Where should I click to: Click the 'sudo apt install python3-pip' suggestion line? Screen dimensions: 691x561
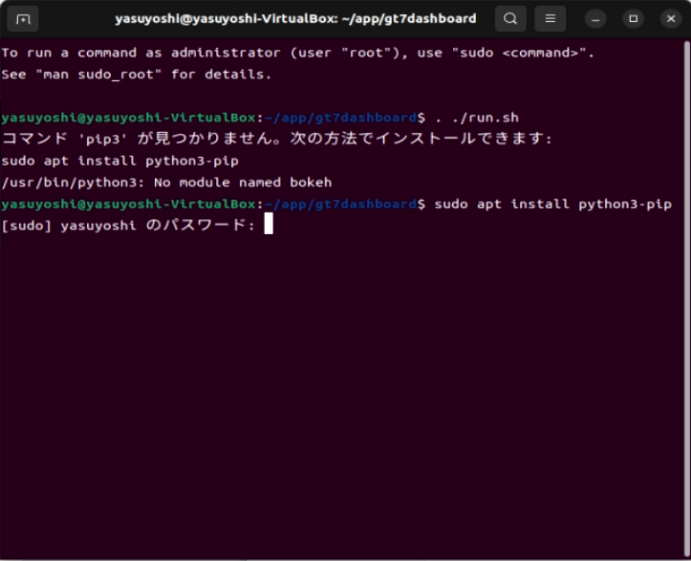[x=120, y=161]
